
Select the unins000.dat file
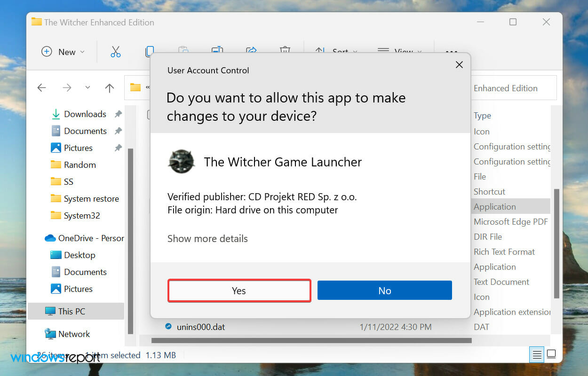coord(201,327)
